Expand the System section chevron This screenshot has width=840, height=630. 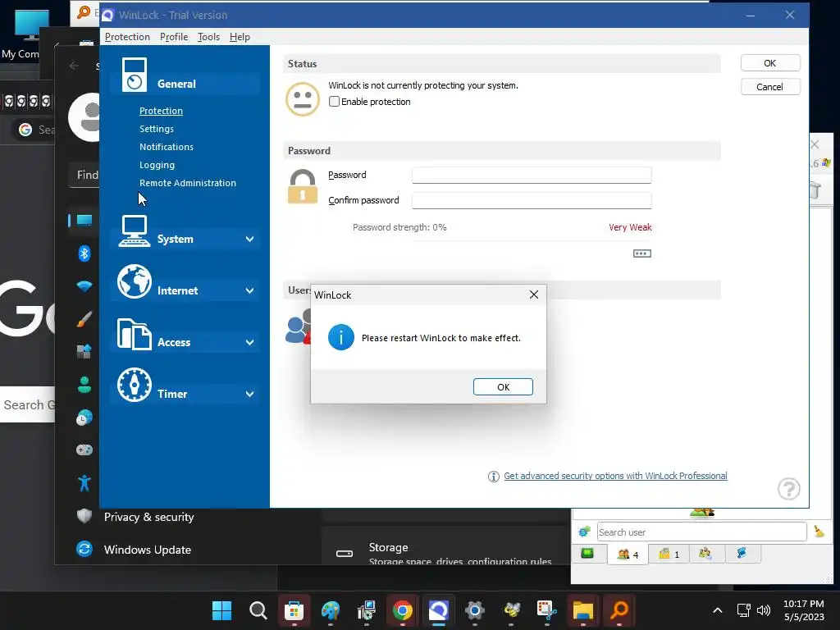pos(249,239)
